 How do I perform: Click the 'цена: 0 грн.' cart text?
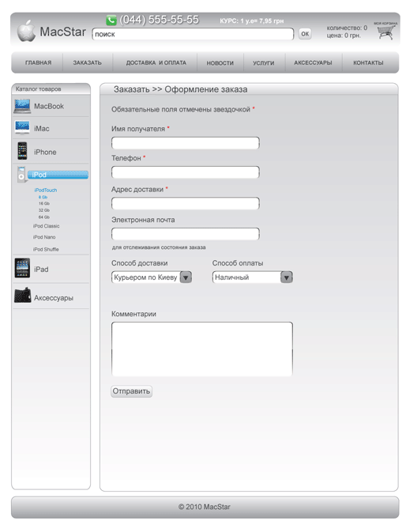tap(344, 36)
